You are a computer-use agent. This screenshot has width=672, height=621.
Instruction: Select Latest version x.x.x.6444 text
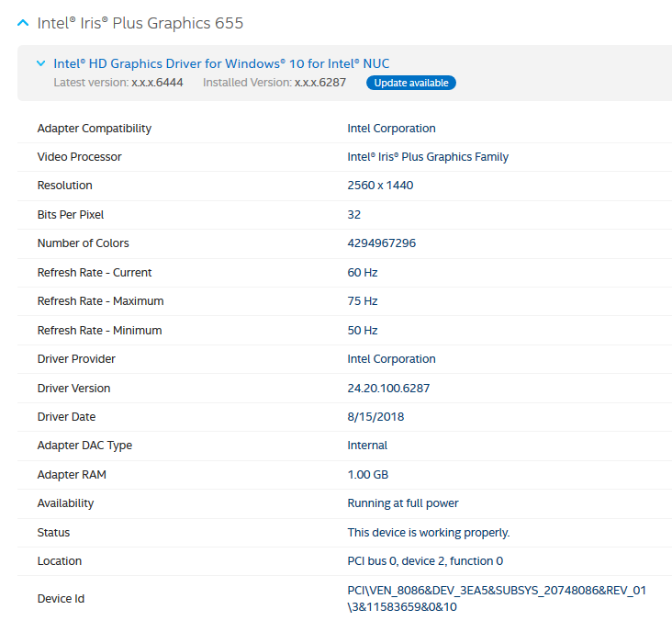118,83
